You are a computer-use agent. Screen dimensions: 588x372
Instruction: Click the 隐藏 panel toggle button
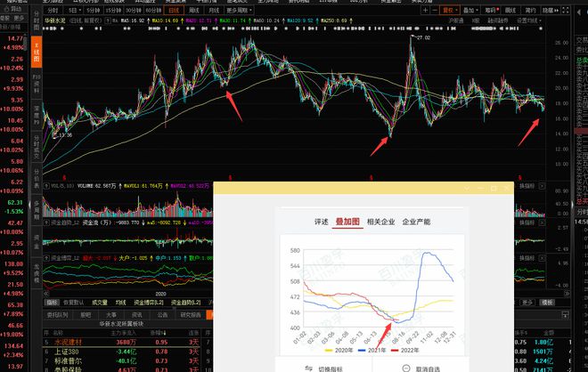[x=550, y=11]
